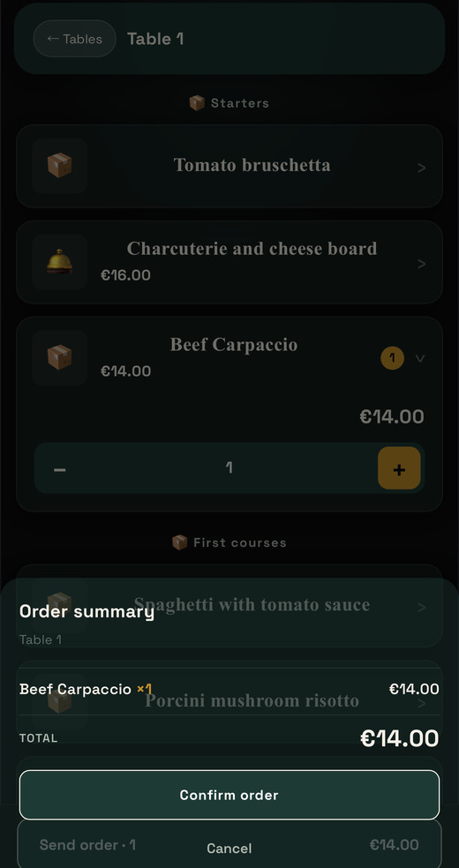Increase Beef Carpaccio quantity with plus
This screenshot has height=868, width=459.
(x=399, y=468)
